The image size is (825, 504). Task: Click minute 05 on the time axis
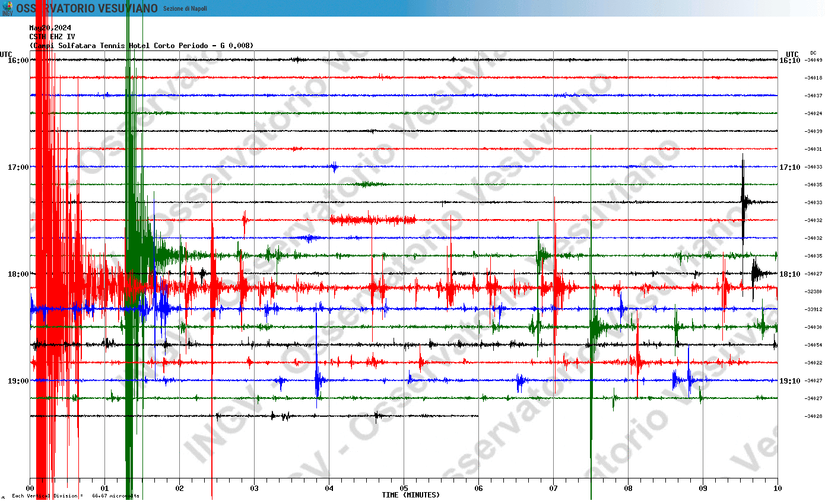coord(404,489)
